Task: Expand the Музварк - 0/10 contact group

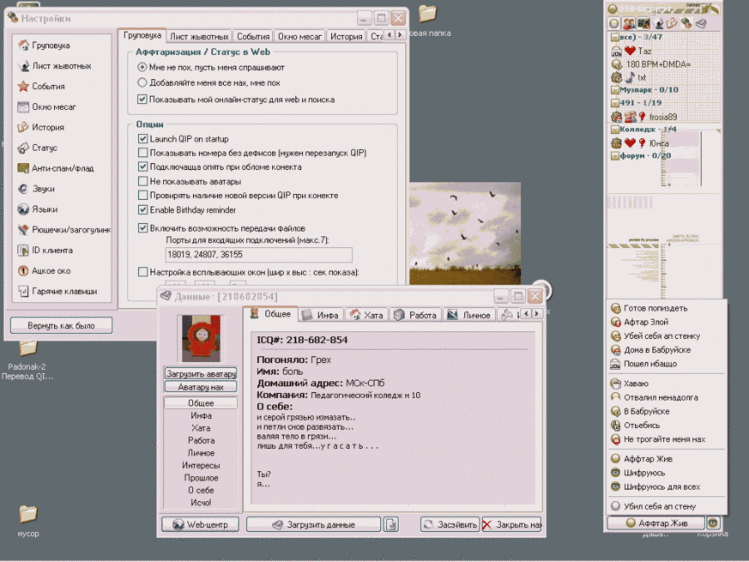Action: [x=615, y=90]
